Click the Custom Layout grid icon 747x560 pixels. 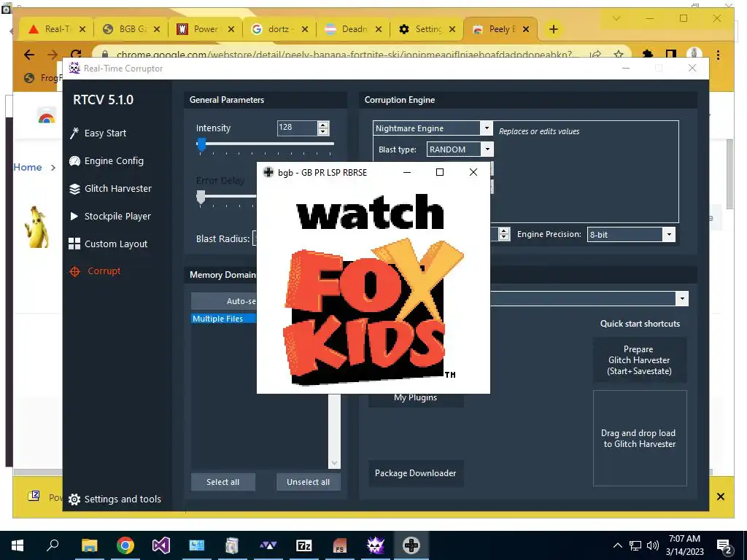[x=74, y=244]
